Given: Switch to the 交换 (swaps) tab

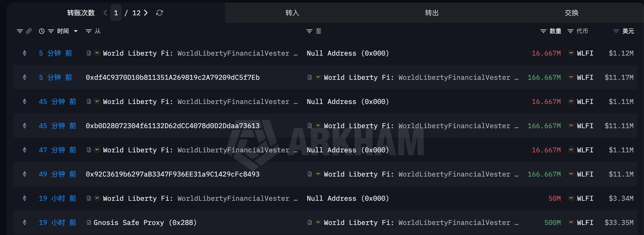Looking at the screenshot, I should point(572,13).
